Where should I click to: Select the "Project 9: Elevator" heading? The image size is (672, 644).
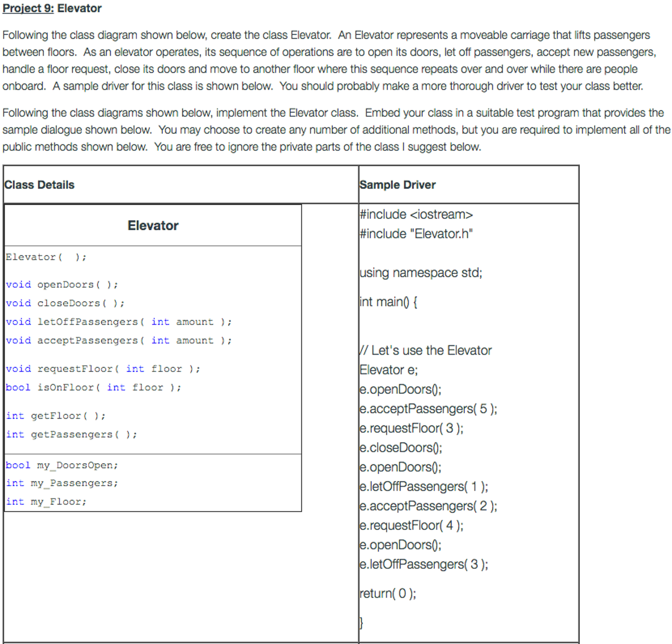(52, 8)
